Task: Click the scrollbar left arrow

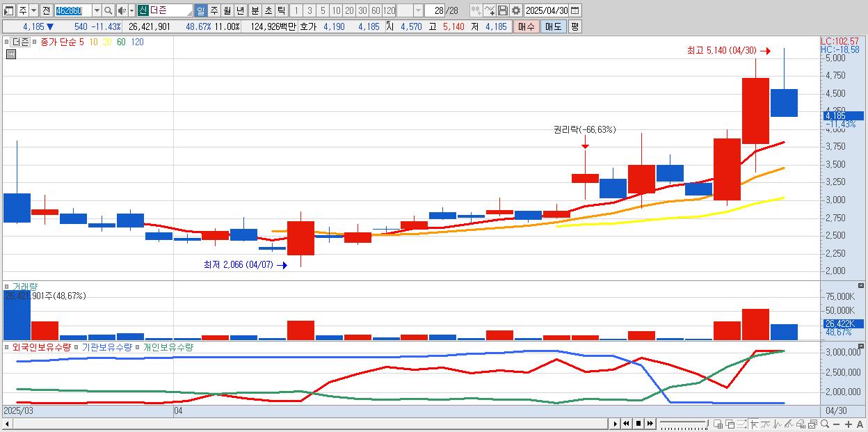Action: click(x=7, y=424)
